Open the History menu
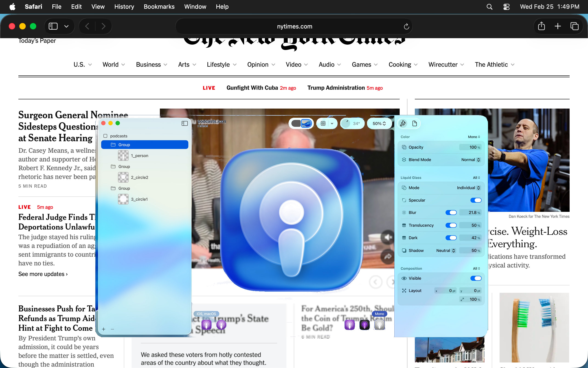This screenshot has height=368, width=588. pos(124,7)
